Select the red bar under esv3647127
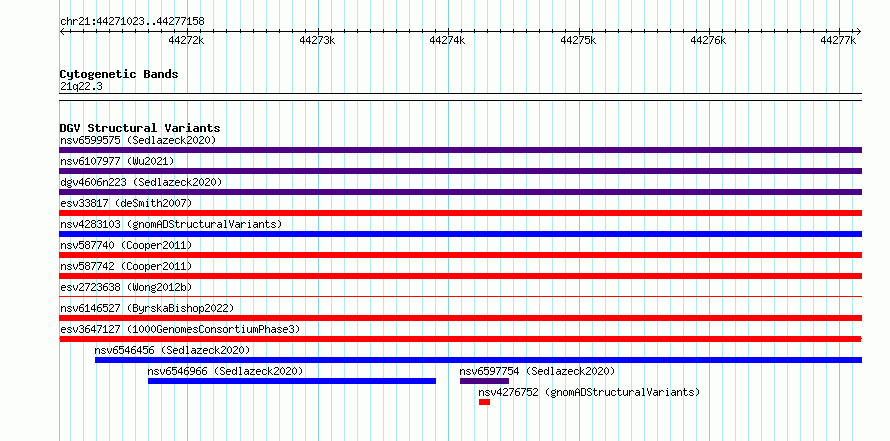Screen dimensions: 890x441 460,339
